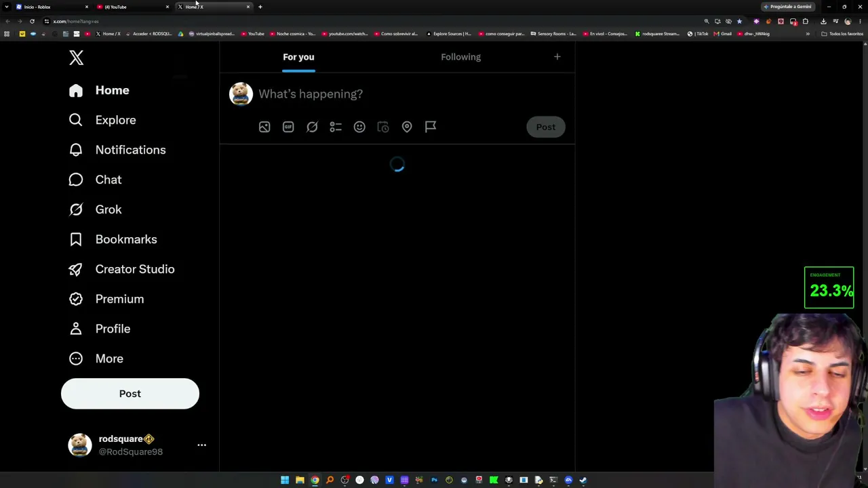
Task: Click the profile avatar beside composer
Action: point(241,94)
